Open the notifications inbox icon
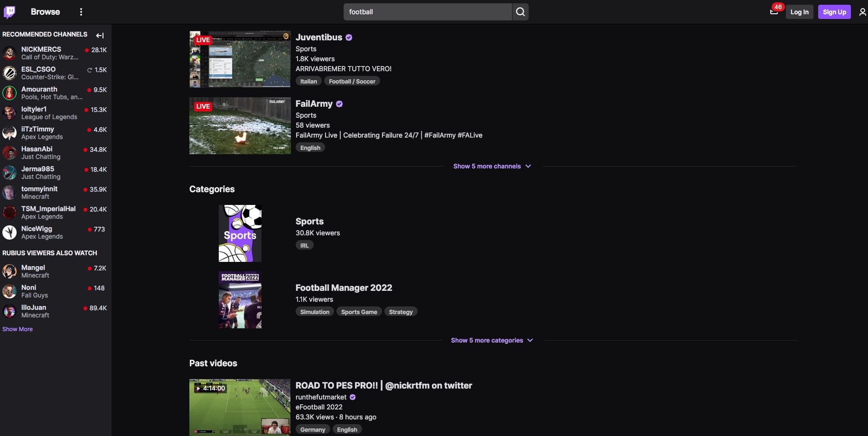Image resolution: width=868 pixels, height=436 pixels. click(x=774, y=12)
